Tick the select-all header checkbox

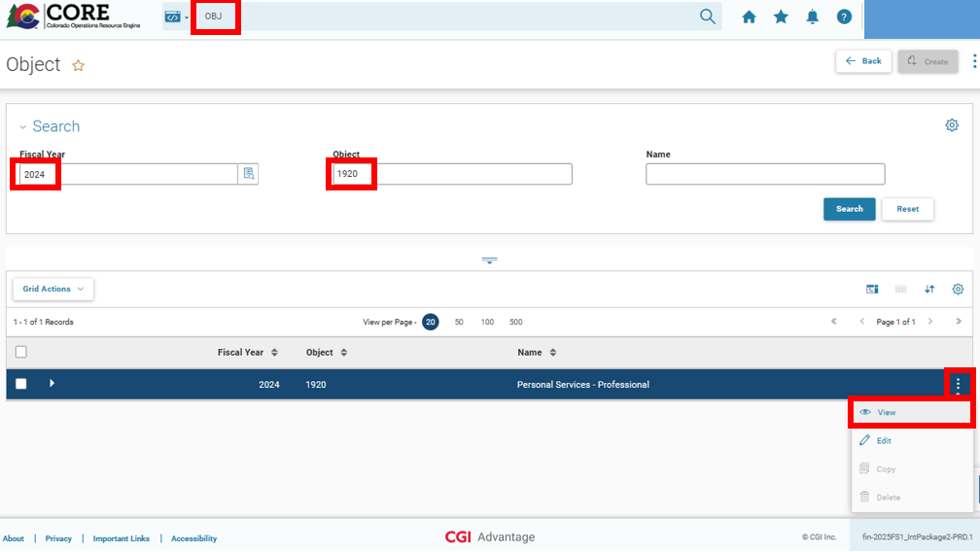click(x=21, y=352)
